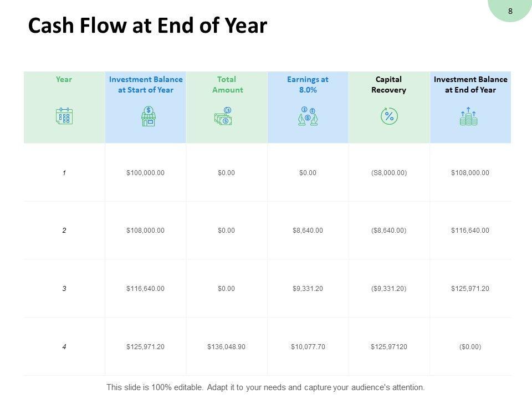532x399 pixels.
Task: Click the Year column header
Action: [x=64, y=79]
